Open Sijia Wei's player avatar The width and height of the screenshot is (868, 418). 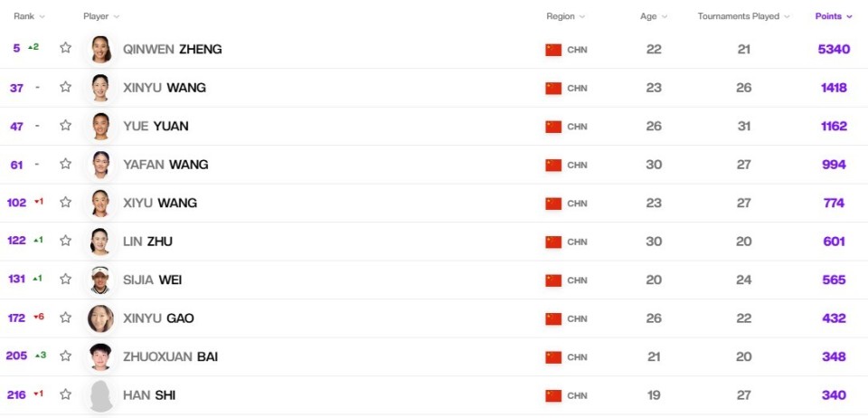tap(100, 280)
